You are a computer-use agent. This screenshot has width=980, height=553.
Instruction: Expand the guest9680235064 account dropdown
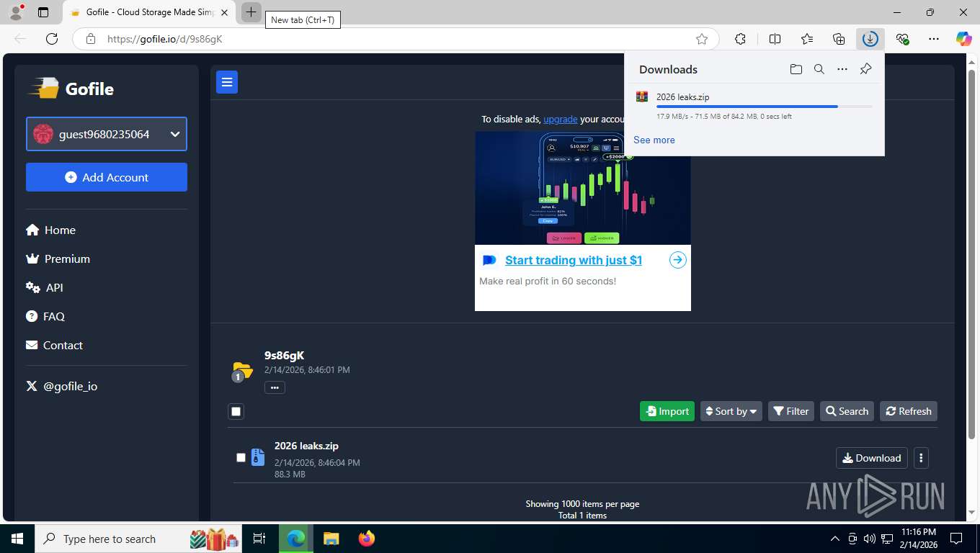(x=107, y=134)
